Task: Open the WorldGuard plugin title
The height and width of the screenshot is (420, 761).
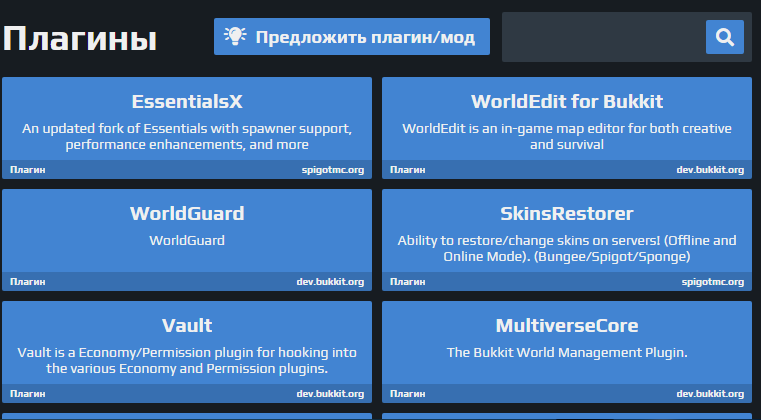Action: pyautogui.click(x=187, y=214)
